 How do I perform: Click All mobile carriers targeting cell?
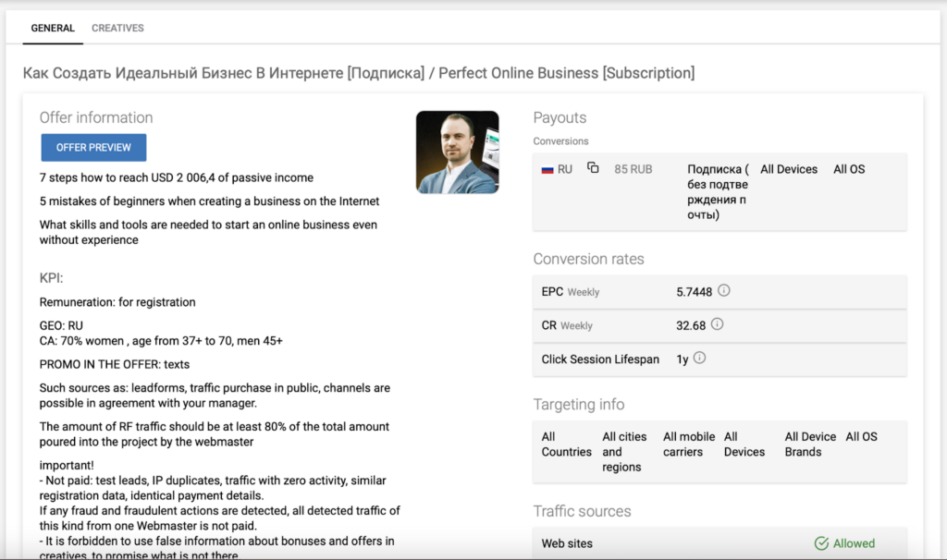point(688,444)
